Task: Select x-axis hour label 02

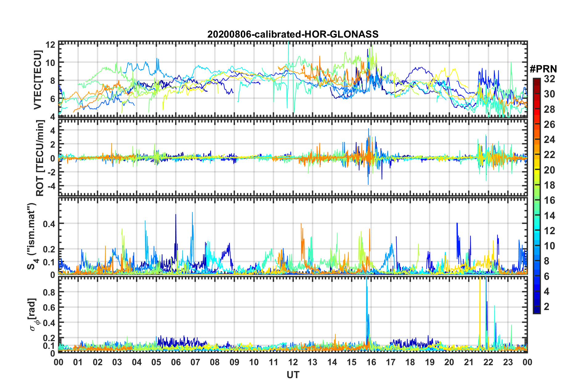Action: click(98, 362)
